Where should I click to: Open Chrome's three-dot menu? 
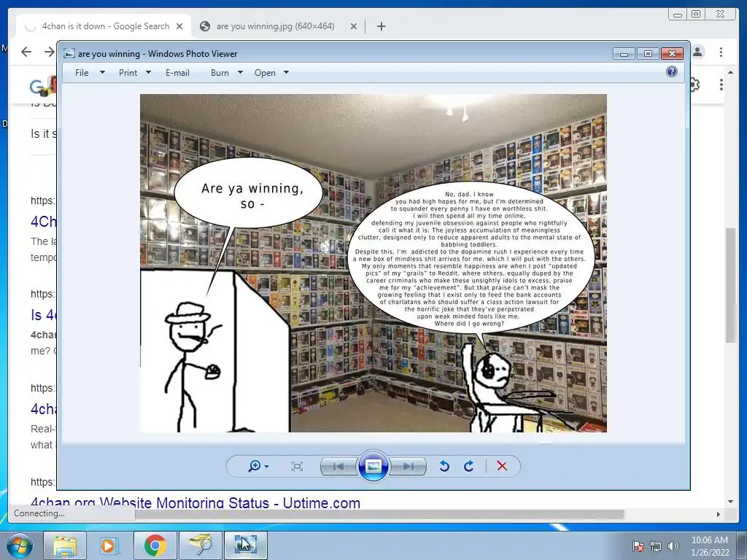coord(721,52)
